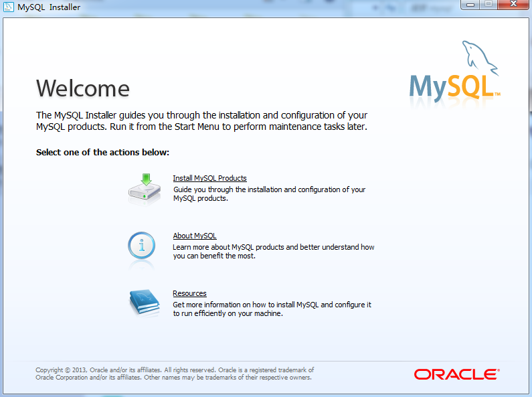Viewport: 532px width, 397px height.
Task: Open the Install MySQL Products link
Action: coord(209,178)
